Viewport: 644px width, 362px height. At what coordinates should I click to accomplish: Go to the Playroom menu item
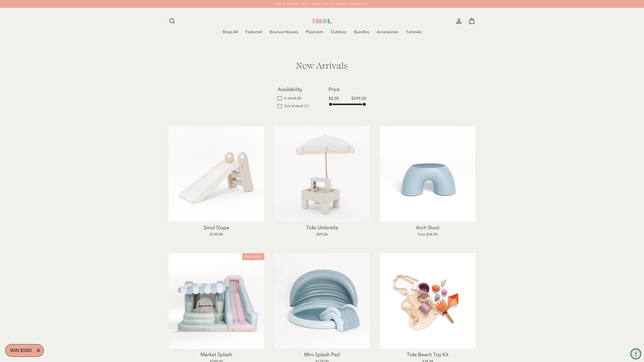[314, 32]
